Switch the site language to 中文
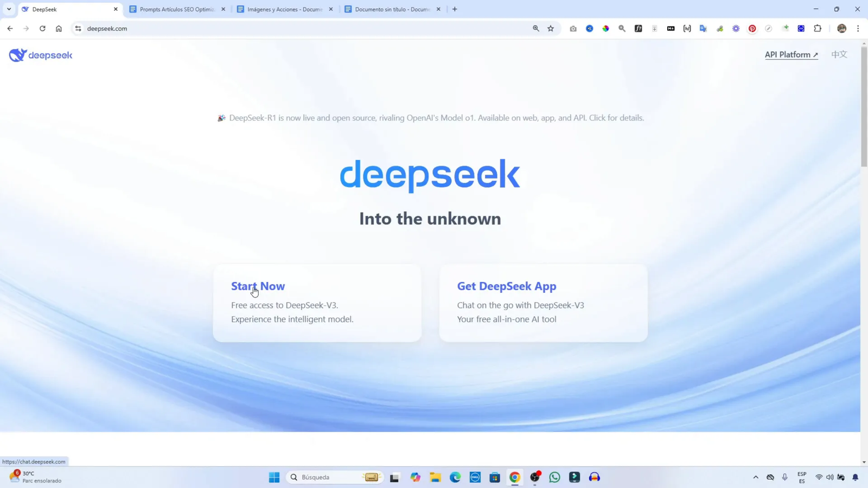The height and width of the screenshot is (488, 868). 839,54
